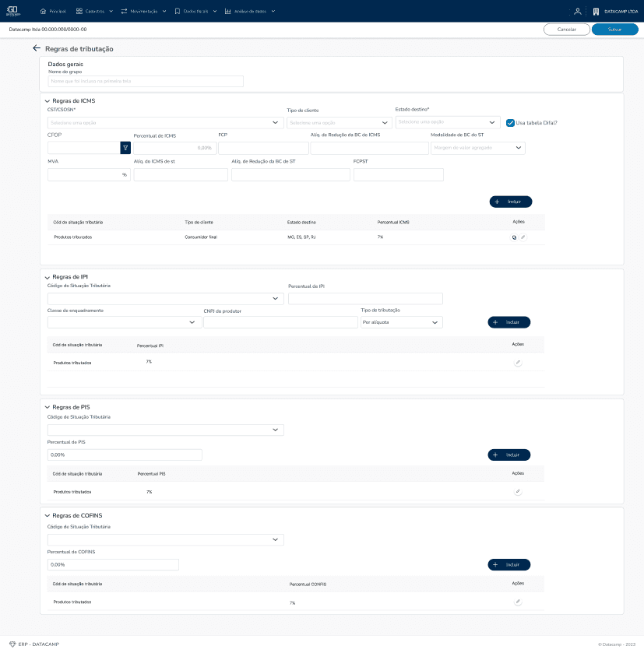Go back using the arrow beside Regras de tributação
The height and width of the screenshot is (653, 644).
click(x=37, y=48)
